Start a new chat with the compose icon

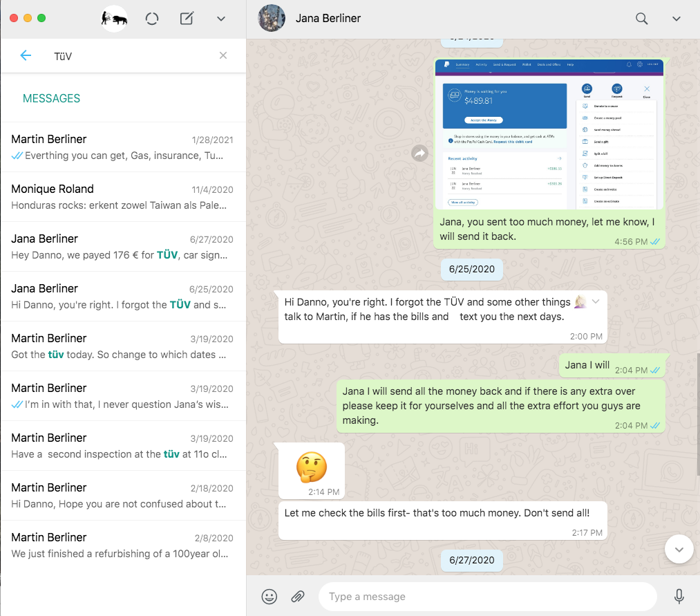tap(187, 19)
